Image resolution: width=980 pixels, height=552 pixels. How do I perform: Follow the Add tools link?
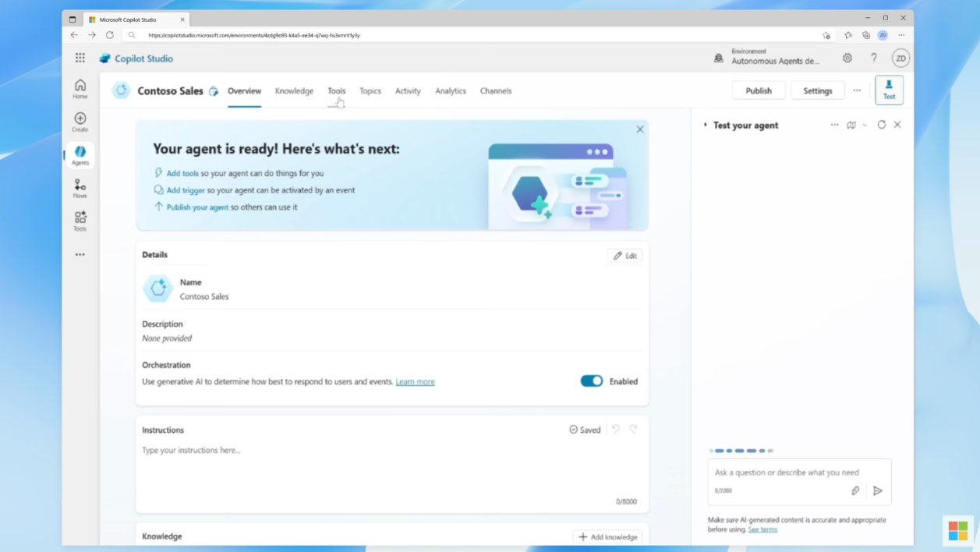182,173
